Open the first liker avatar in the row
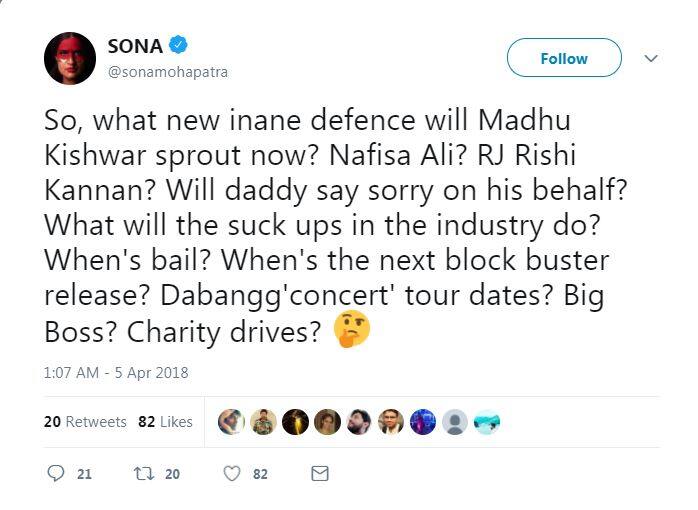Viewport: 698px width, 510px height. 231,422
